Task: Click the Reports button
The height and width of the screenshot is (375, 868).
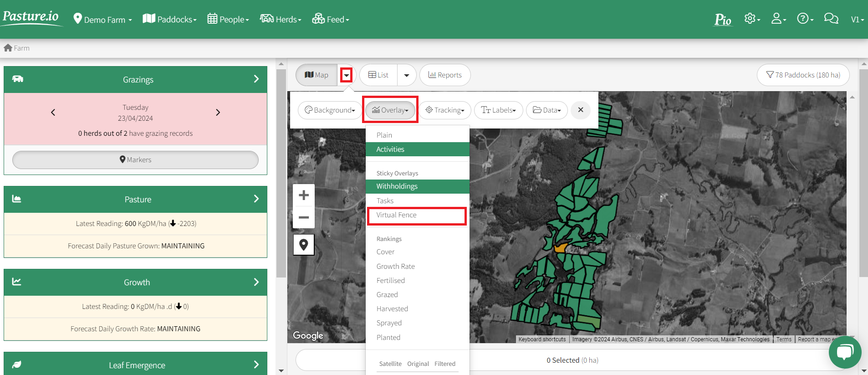Action: [x=445, y=75]
